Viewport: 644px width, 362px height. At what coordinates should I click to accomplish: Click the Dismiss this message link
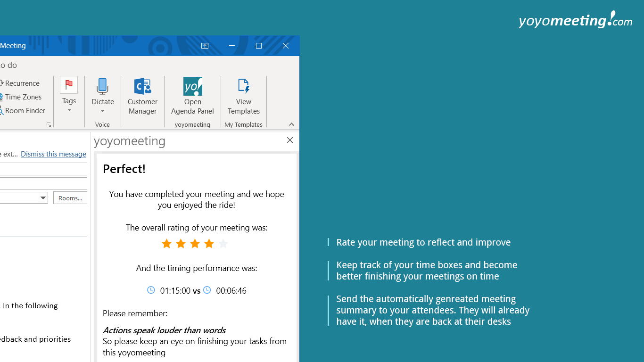[x=53, y=154]
